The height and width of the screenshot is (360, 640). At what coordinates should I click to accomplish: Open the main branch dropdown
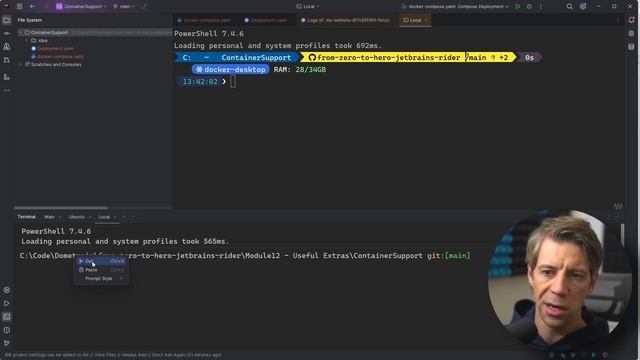pyautogui.click(x=124, y=7)
